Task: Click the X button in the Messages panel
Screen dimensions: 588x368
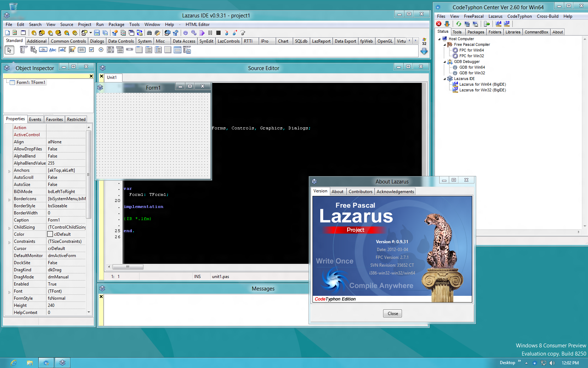Action: click(x=101, y=297)
